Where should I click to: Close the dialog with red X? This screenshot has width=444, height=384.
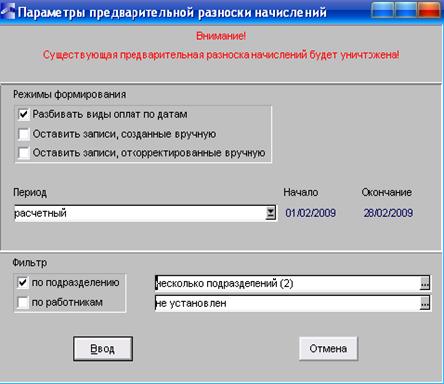tap(428, 10)
